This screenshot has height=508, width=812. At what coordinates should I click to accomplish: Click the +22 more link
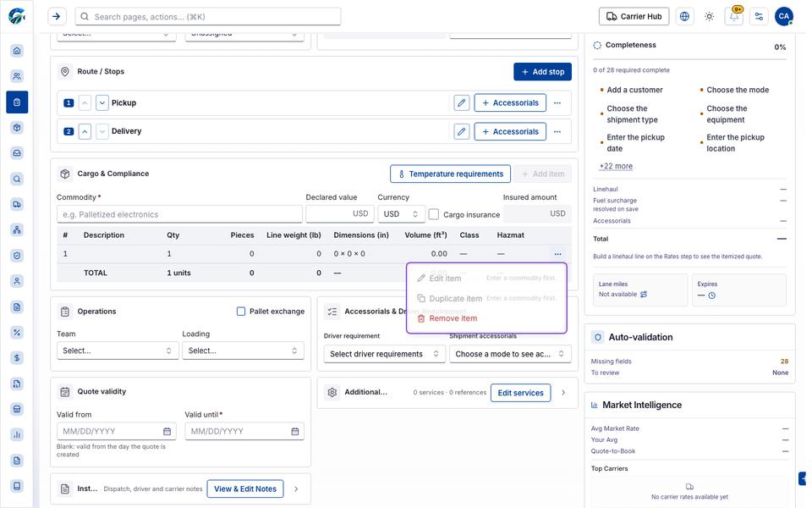click(x=616, y=166)
